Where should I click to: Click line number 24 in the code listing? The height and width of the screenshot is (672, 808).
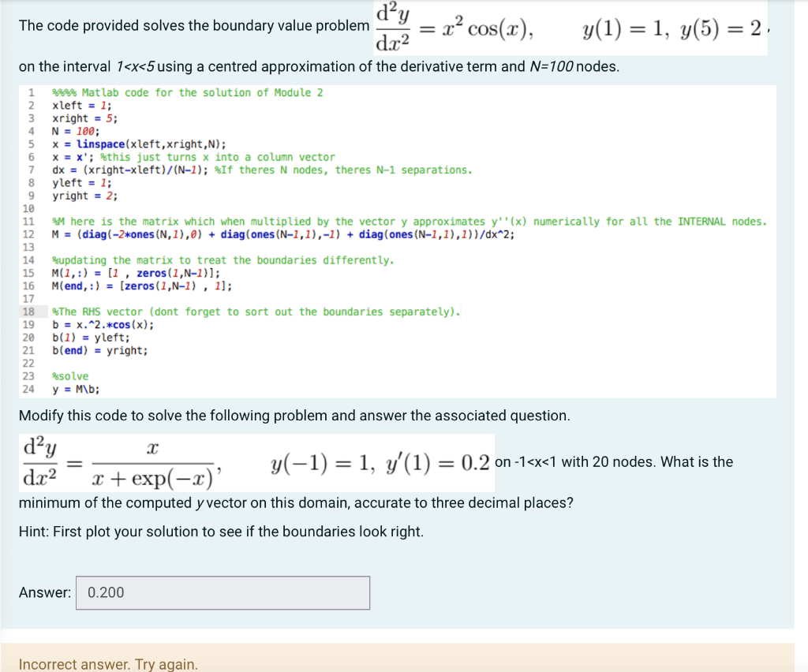point(30,389)
